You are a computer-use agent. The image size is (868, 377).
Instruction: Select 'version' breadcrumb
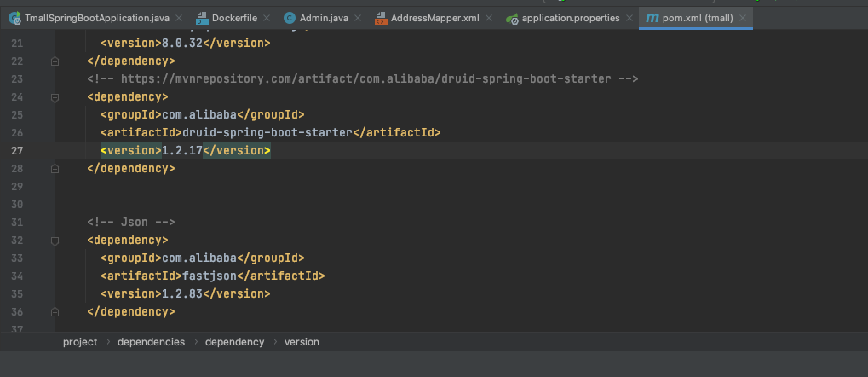click(x=302, y=342)
